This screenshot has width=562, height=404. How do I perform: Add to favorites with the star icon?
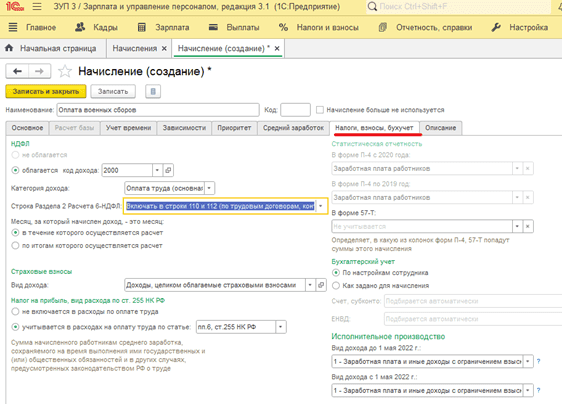pyautogui.click(x=65, y=71)
